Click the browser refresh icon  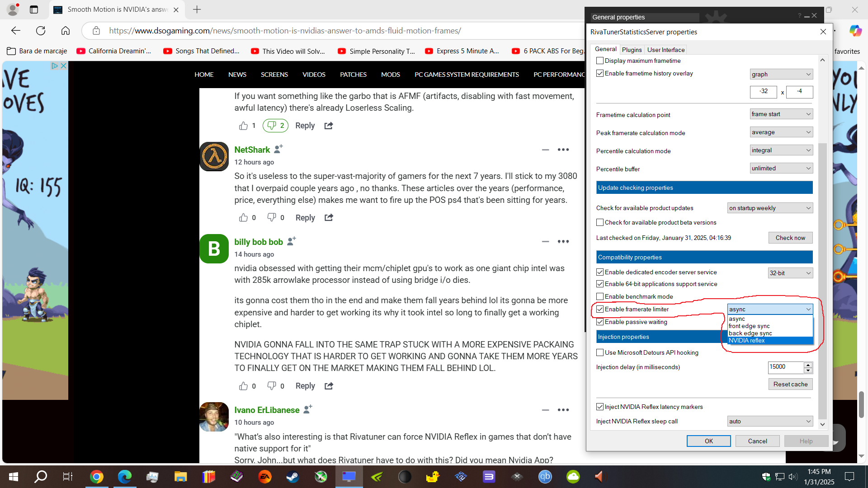click(41, 31)
